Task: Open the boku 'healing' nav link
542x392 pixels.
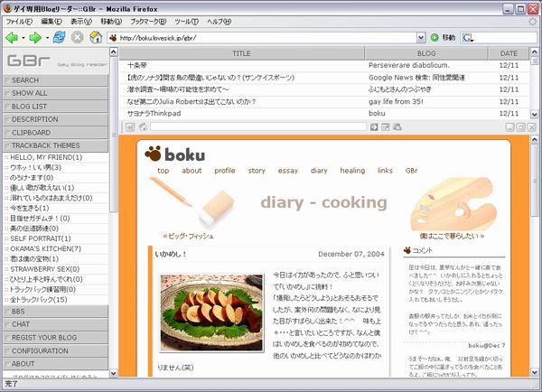Action: (352, 171)
